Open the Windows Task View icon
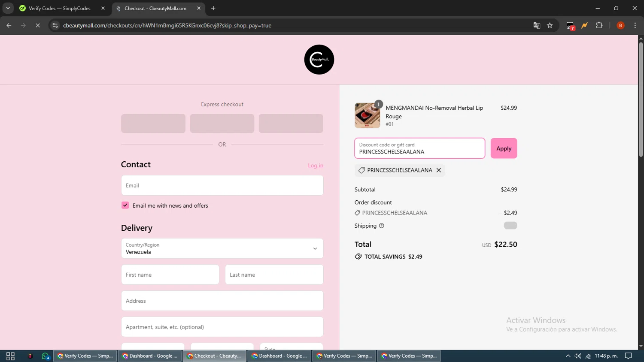Image resolution: width=644 pixels, height=362 pixels. [10, 356]
